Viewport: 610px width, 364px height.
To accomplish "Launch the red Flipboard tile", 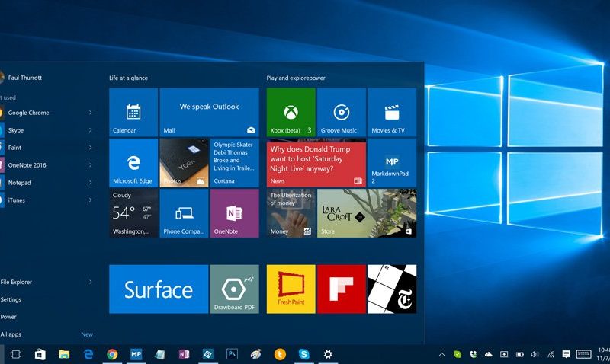I will (342, 289).
